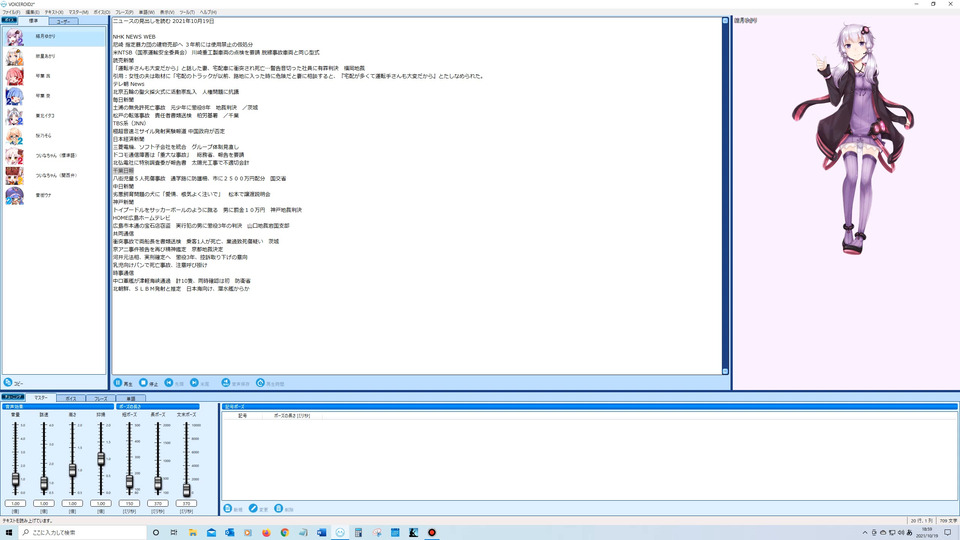The height and width of the screenshot is (540, 960).
Task: Click the 削除 delete pause-symbol icon
Action: (x=279, y=508)
